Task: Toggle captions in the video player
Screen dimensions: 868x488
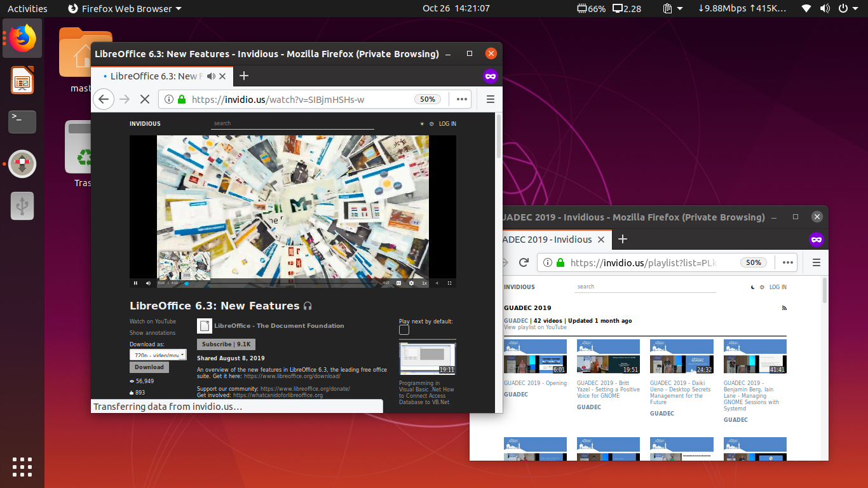Action: pyautogui.click(x=399, y=283)
